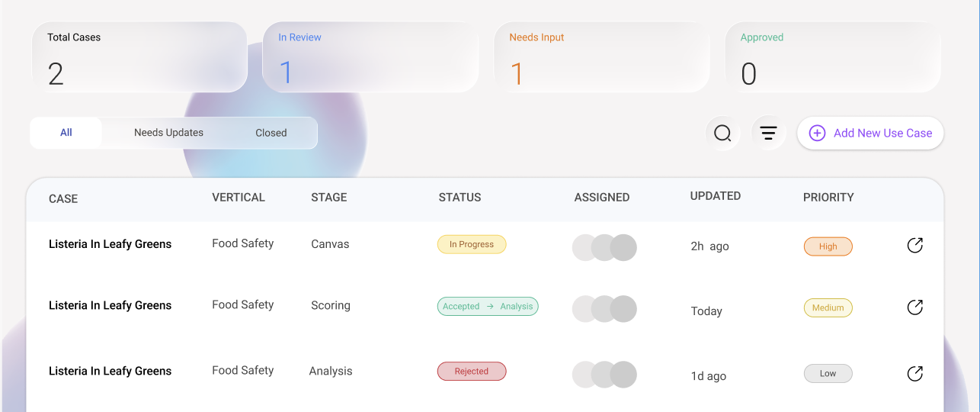
Task: Click assigned avatars in the Scoring row
Action: [604, 308]
